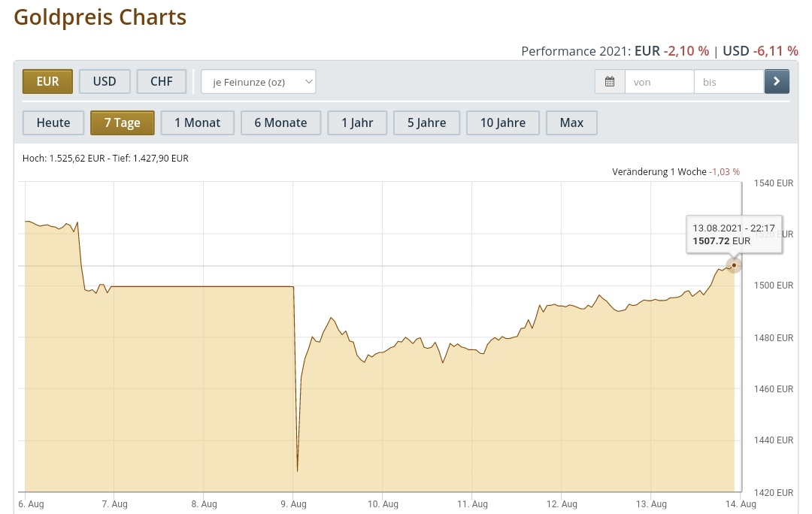
Task: Click the highlighted data point marker
Action: click(734, 265)
